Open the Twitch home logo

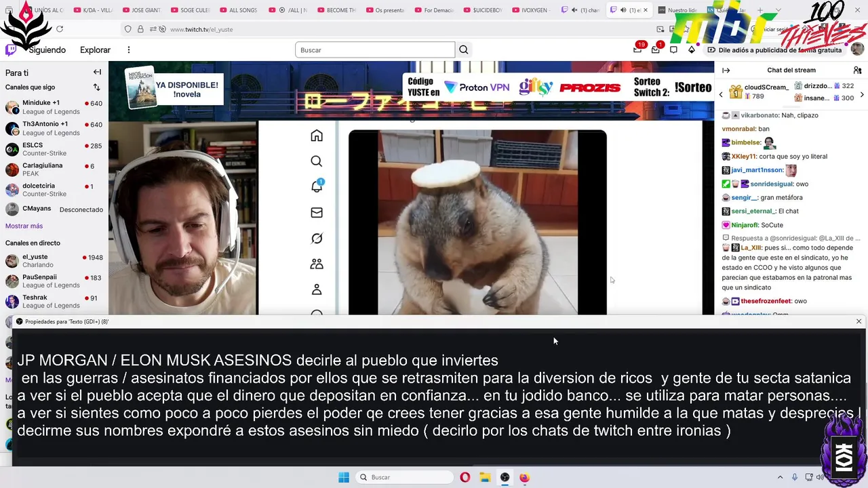point(11,49)
